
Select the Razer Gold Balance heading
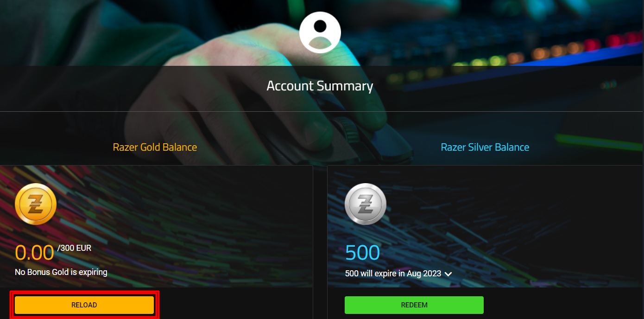coord(155,147)
